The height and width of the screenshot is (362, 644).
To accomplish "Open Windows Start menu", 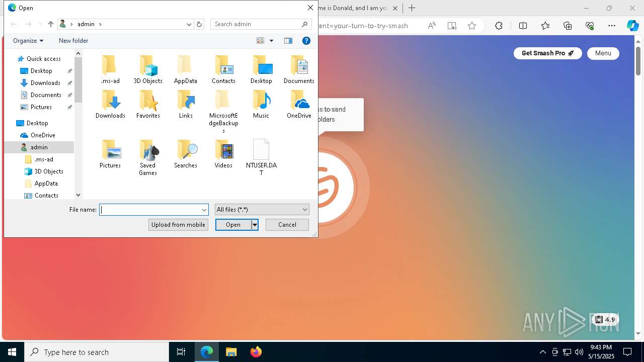I will tap(12, 352).
